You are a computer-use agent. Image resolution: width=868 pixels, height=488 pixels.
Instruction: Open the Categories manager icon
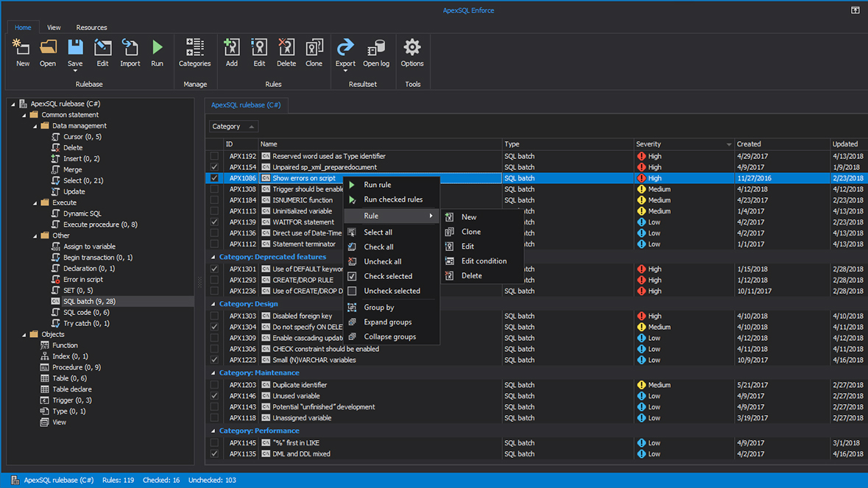[194, 52]
